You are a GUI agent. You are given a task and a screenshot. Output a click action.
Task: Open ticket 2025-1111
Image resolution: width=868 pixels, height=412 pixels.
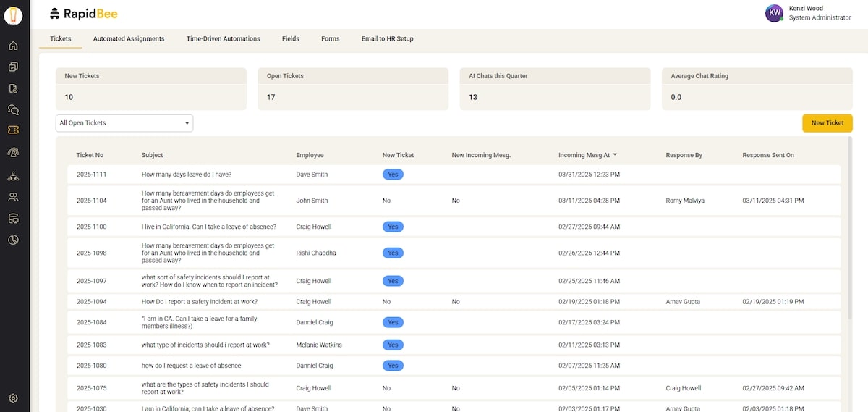(x=91, y=175)
